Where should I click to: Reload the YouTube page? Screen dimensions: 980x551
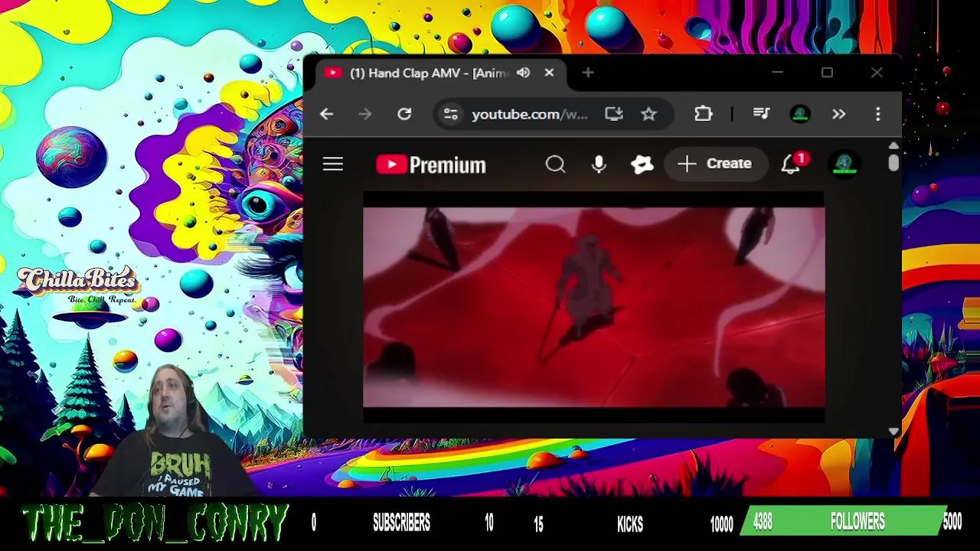[x=404, y=114]
